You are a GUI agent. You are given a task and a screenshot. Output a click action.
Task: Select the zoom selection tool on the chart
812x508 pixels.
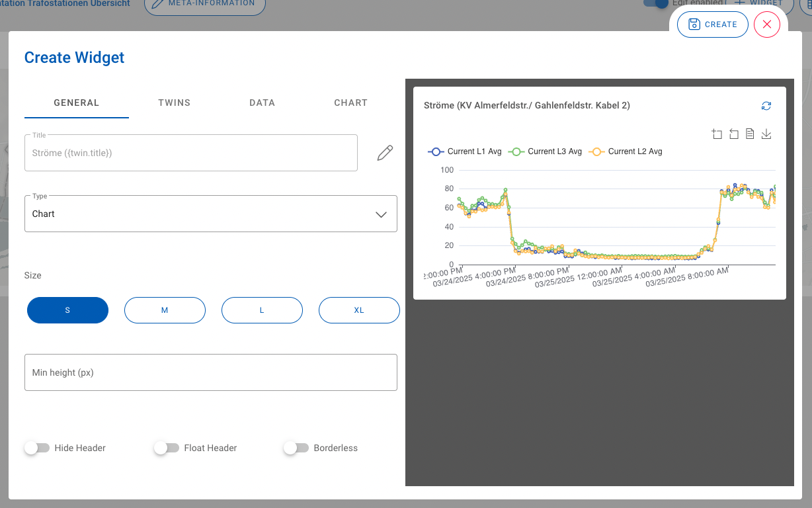click(x=717, y=134)
